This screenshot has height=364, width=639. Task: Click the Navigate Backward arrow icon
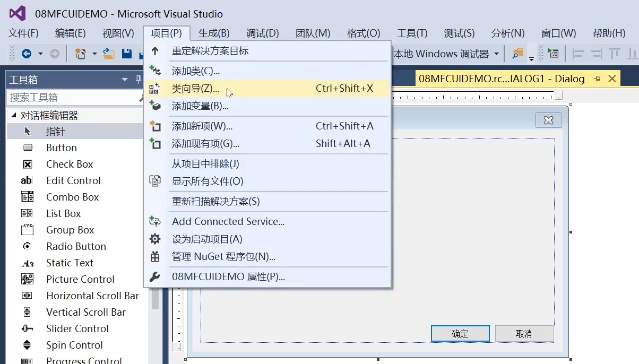26,54
